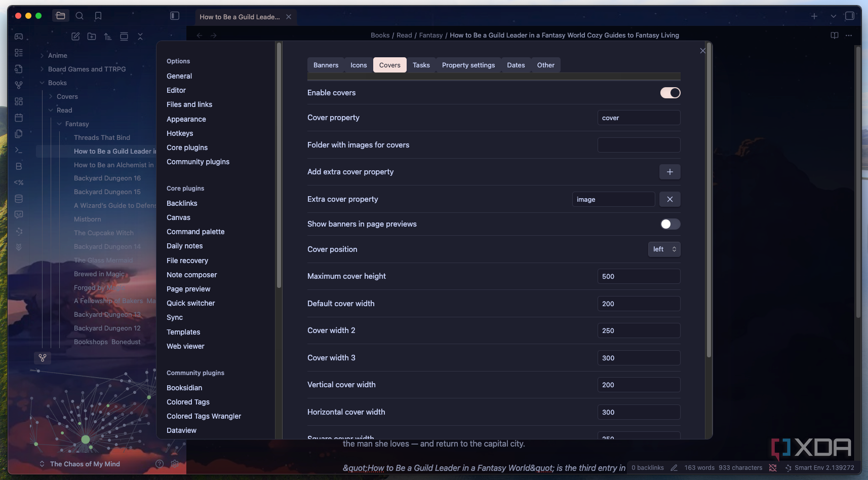Disable the Enable covers toggle
Image resolution: width=868 pixels, height=480 pixels.
pyautogui.click(x=670, y=93)
